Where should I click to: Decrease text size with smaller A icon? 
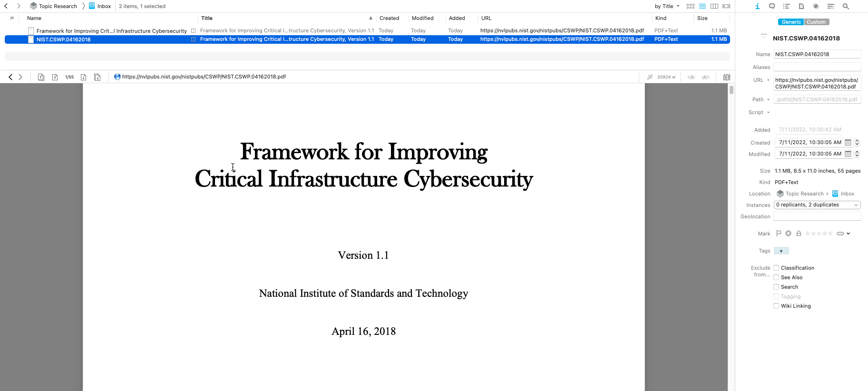coord(692,77)
